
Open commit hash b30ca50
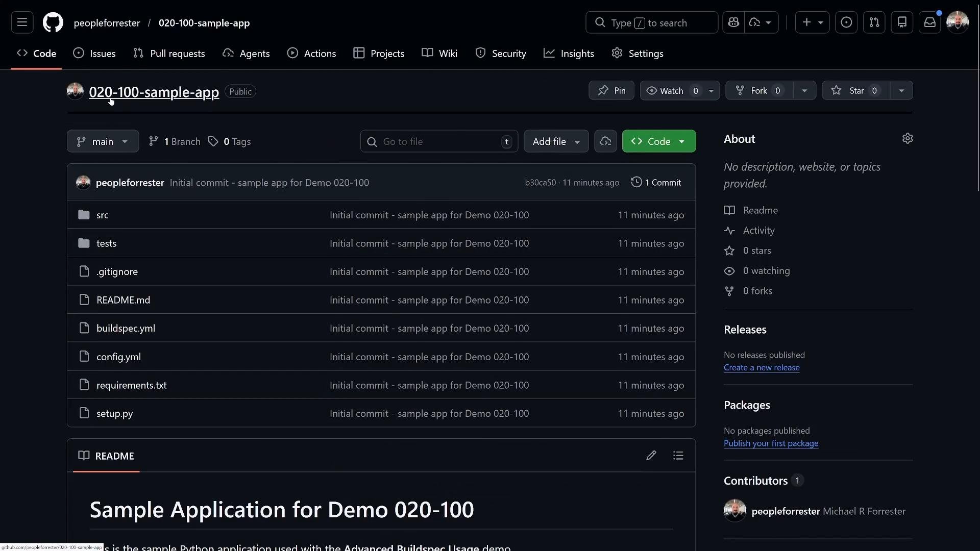540,183
